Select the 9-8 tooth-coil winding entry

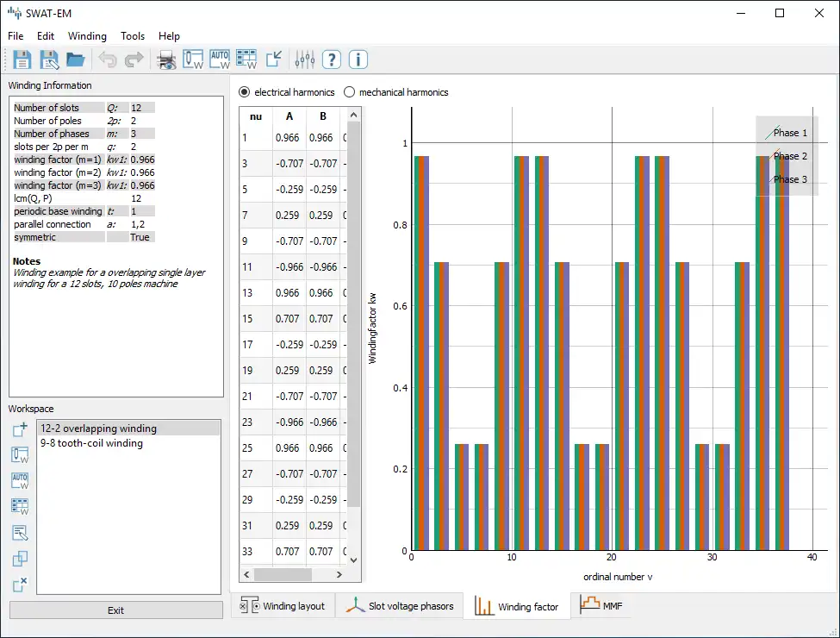click(x=92, y=443)
